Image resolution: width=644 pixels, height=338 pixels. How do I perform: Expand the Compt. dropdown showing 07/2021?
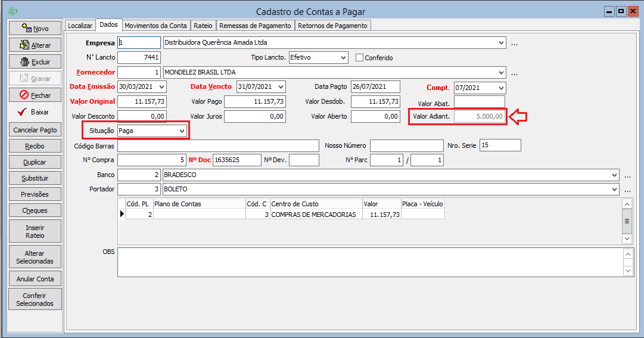coord(500,88)
